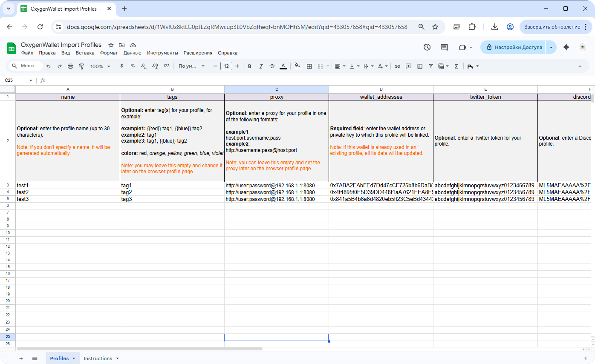Image resolution: width=595 pixels, height=364 pixels.
Task: Click the undo arrow in the toolbar
Action: pos(49,66)
